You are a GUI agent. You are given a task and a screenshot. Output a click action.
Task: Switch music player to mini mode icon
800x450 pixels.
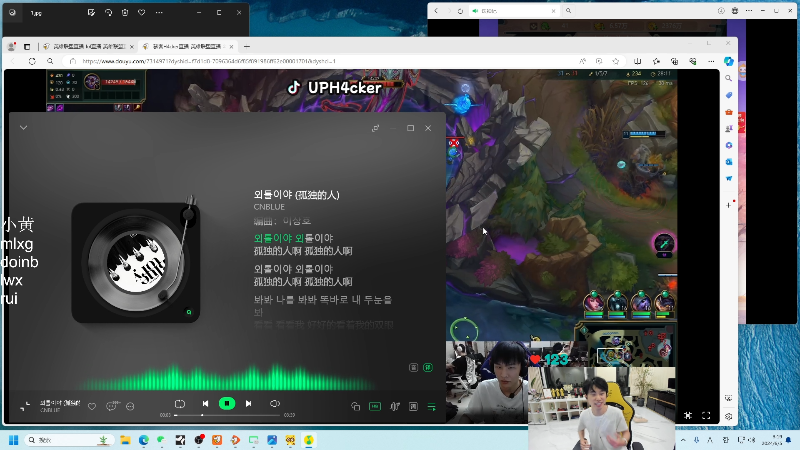click(376, 128)
